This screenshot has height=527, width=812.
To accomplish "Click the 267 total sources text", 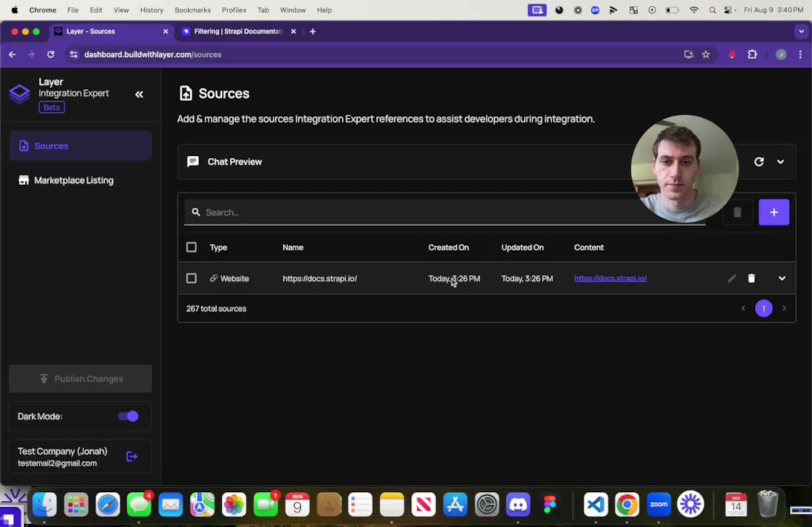I will click(x=216, y=308).
